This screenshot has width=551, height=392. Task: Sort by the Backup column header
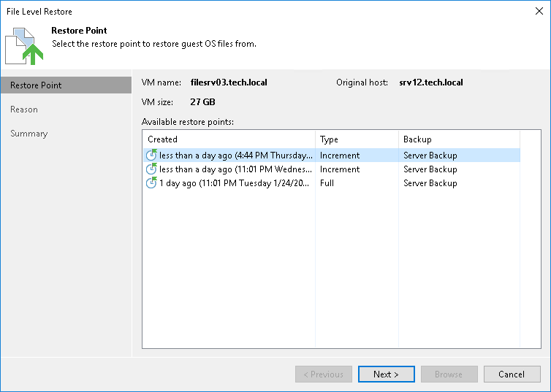coord(459,139)
